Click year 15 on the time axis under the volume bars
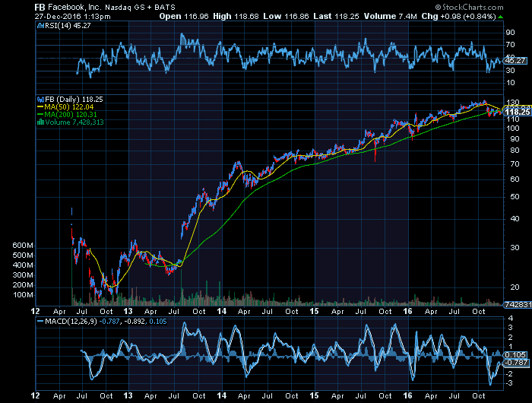Viewport: 532px width, 403px height. (x=314, y=311)
